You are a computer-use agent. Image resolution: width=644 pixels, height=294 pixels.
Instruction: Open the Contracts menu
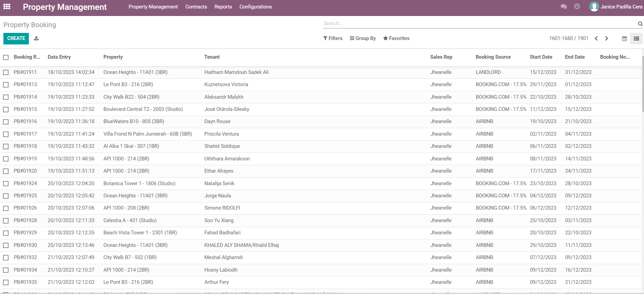(196, 7)
